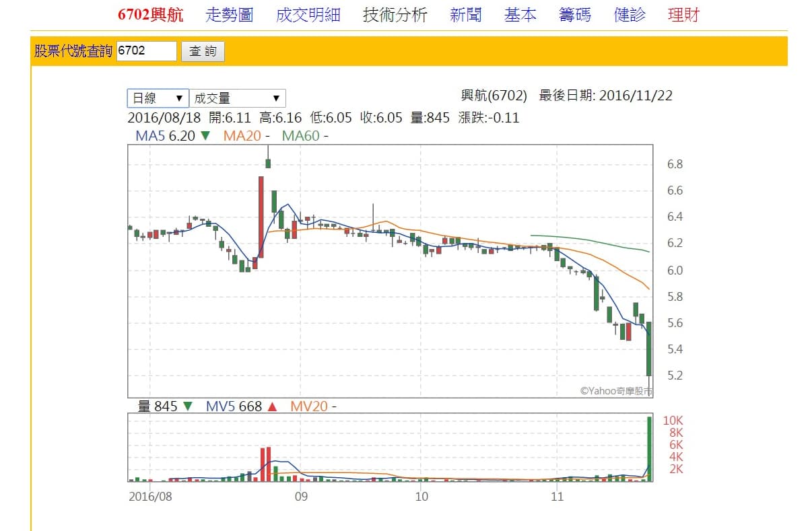Click the MA60 legend label

coord(305,136)
